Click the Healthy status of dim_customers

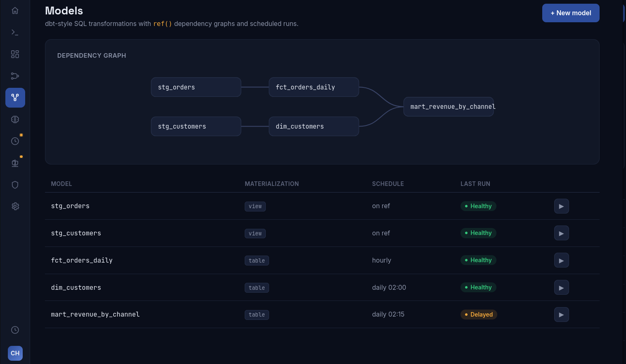(478, 287)
